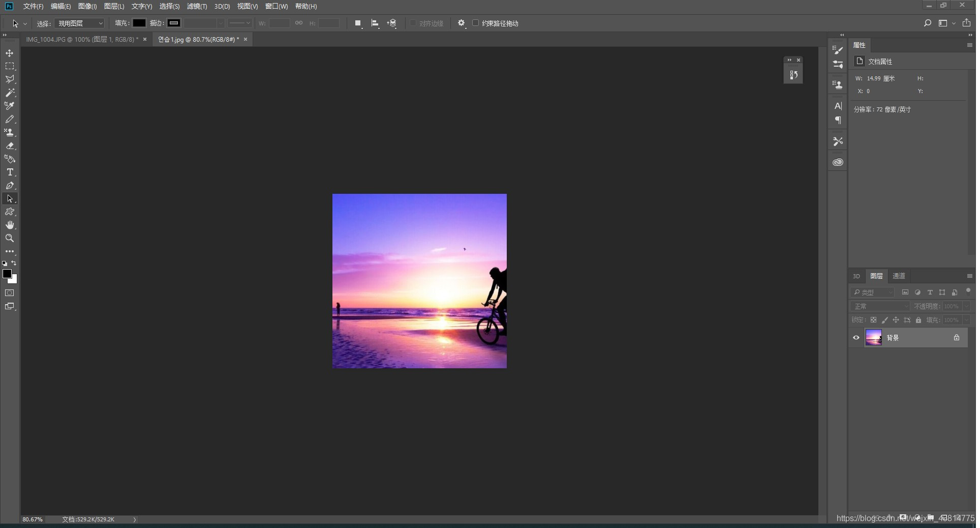Select the Clone Stamp tool
Viewport: 980px width, 528px height.
[x=10, y=132]
